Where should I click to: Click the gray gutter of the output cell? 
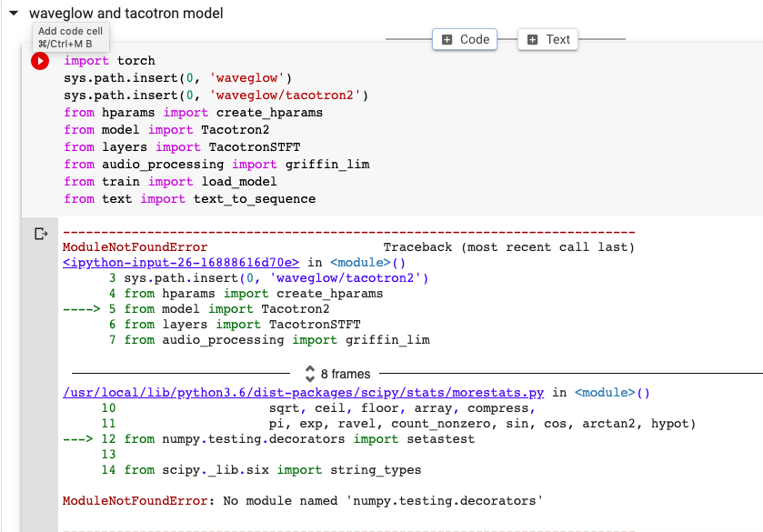click(40, 364)
